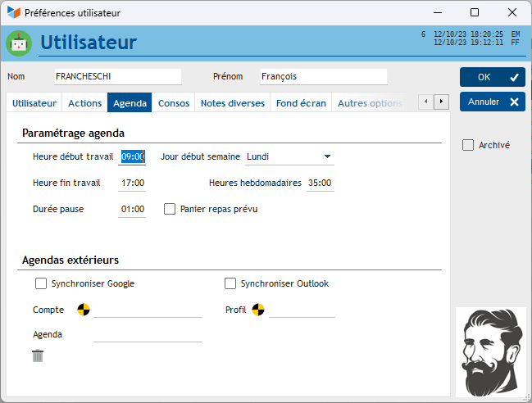Open the Consos tab

click(x=174, y=103)
